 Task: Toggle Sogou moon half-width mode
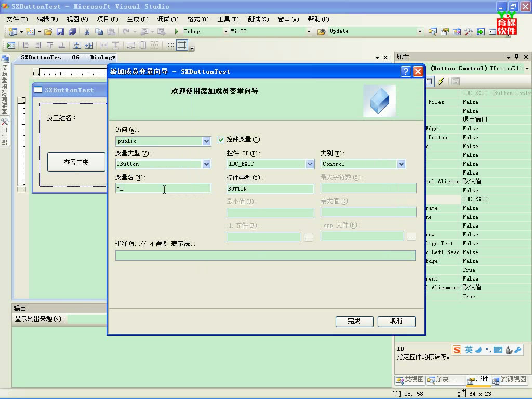(478, 350)
